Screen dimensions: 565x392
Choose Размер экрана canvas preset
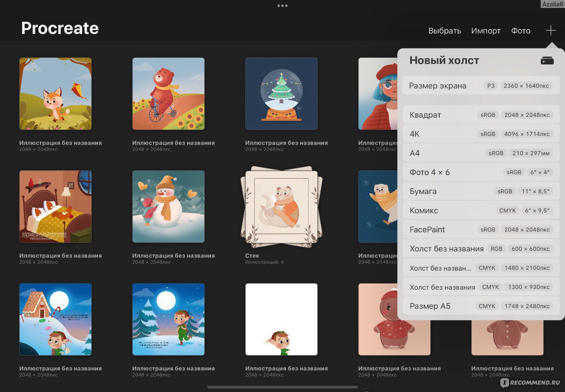pos(481,86)
